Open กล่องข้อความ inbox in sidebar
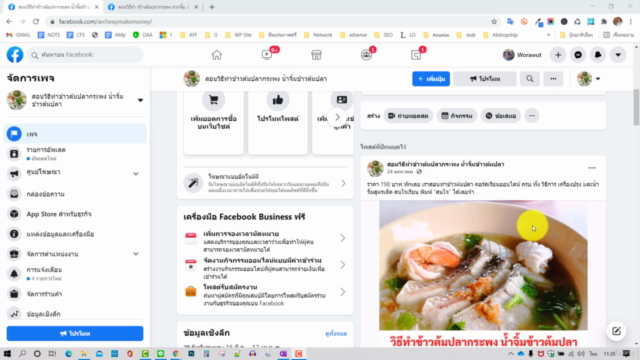 point(76,194)
